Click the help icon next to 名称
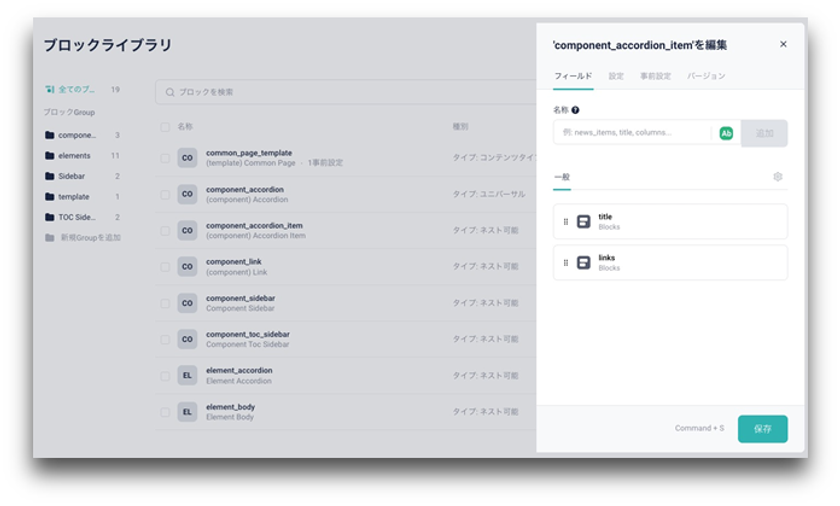 coord(575,110)
